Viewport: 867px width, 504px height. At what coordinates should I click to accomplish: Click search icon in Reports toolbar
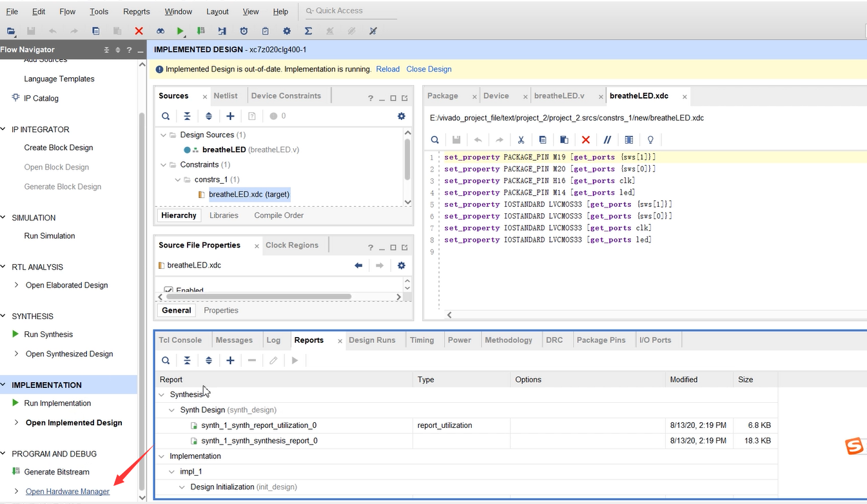166,360
